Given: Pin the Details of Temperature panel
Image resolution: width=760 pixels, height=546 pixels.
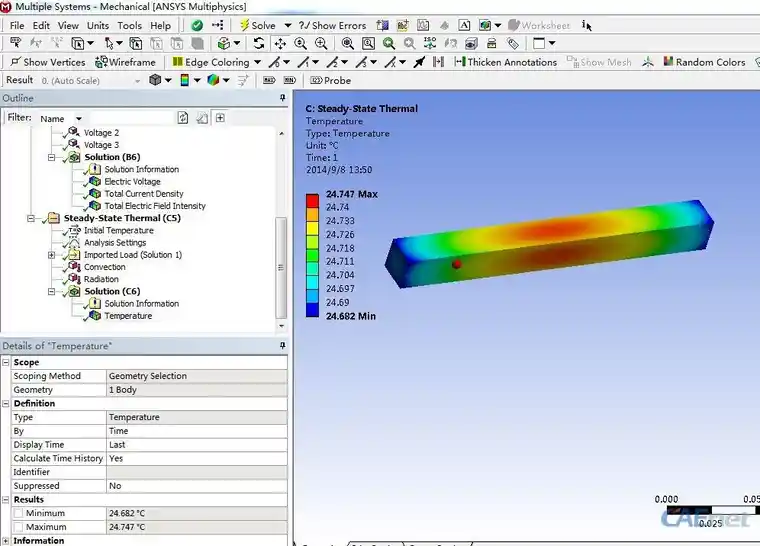Looking at the screenshot, I should [x=283, y=346].
